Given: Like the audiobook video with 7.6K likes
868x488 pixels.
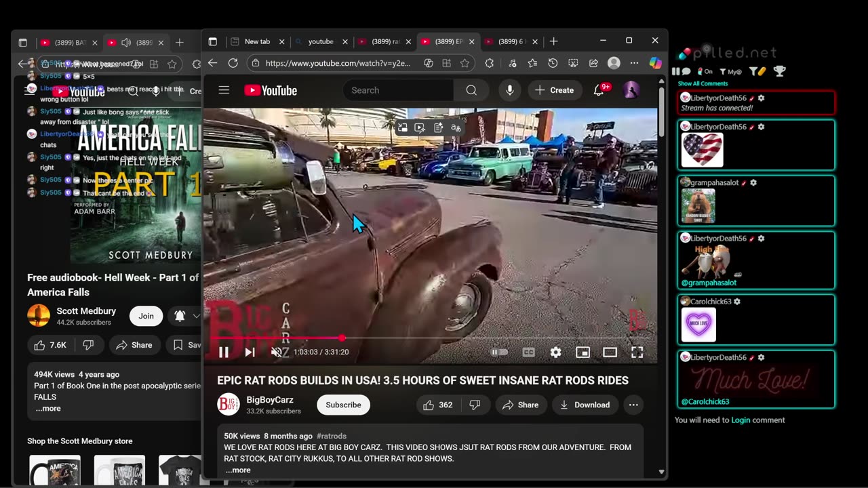Looking at the screenshot, I should 50,345.
